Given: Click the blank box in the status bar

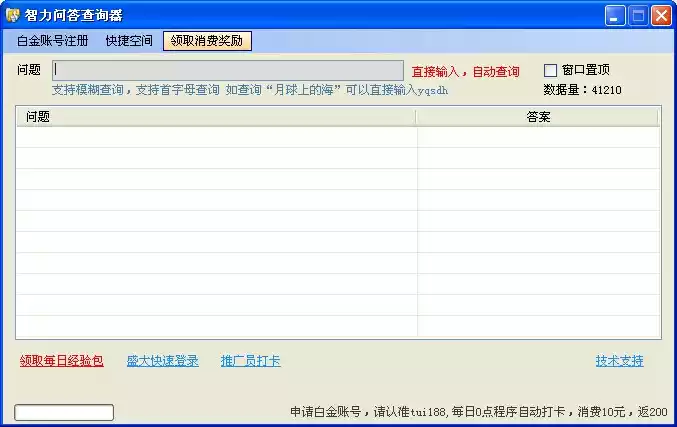Looking at the screenshot, I should (64, 412).
